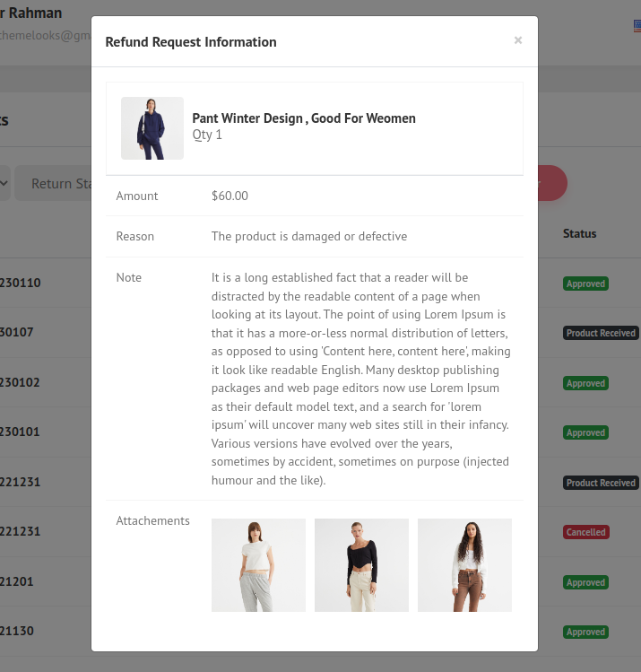Click the Refund Request Information title
Viewport: 641px width, 672px height.
(x=191, y=42)
